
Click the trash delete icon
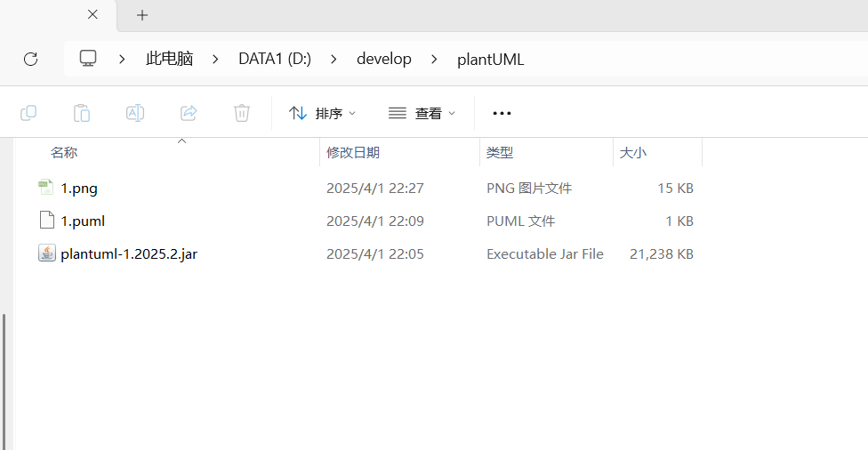coord(242,113)
